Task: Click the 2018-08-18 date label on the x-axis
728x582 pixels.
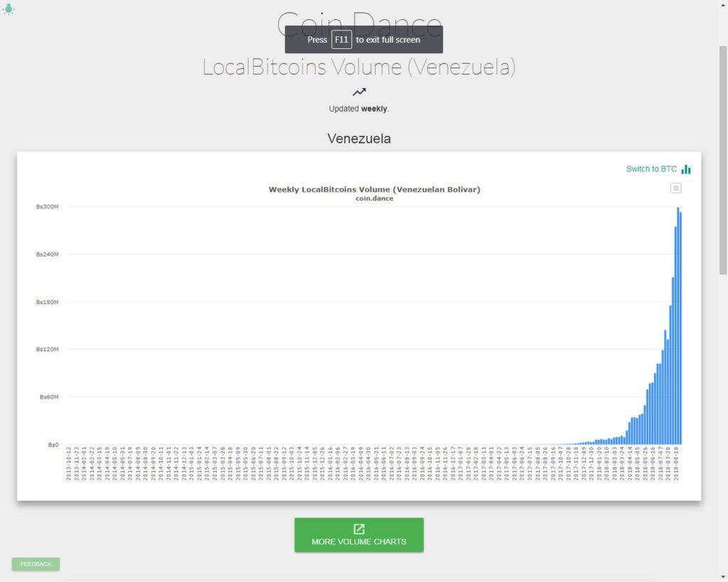Action: click(676, 463)
